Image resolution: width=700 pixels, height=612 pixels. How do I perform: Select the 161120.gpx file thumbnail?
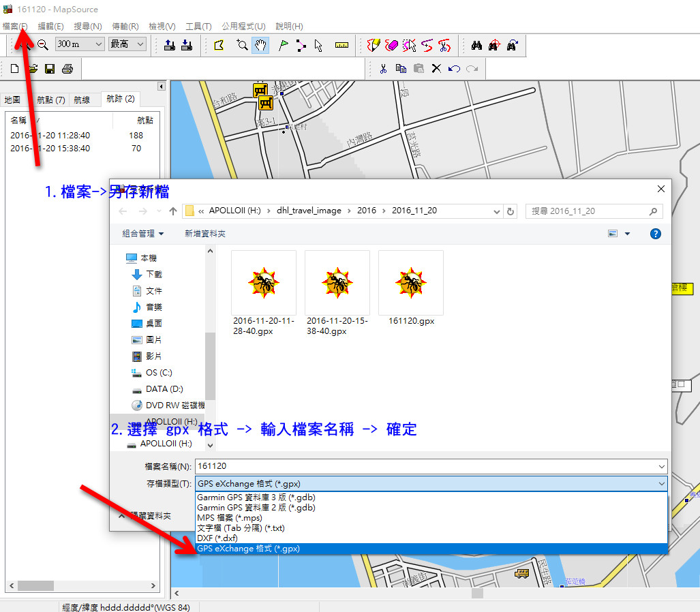411,283
